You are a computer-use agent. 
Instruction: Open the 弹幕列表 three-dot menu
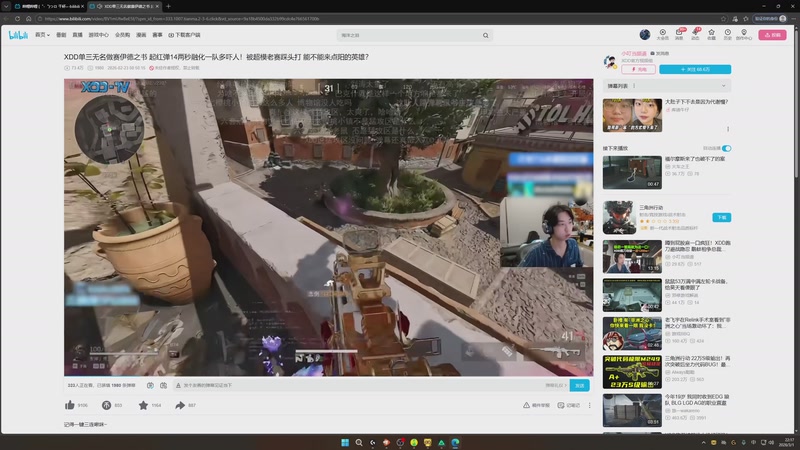pyautogui.click(x=634, y=86)
